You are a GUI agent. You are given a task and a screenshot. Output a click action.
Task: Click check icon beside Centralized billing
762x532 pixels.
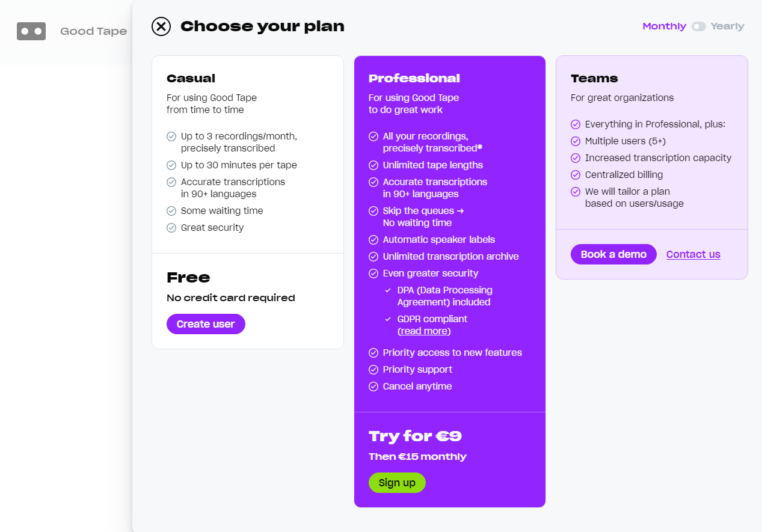(576, 175)
